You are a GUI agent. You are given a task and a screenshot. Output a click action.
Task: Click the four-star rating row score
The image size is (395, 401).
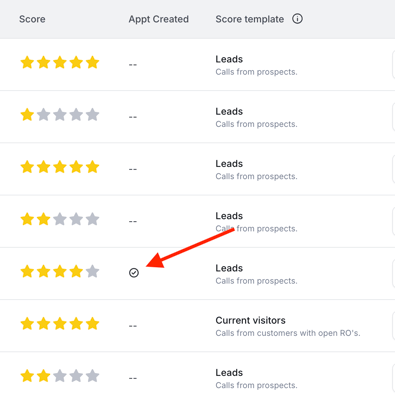pos(60,271)
